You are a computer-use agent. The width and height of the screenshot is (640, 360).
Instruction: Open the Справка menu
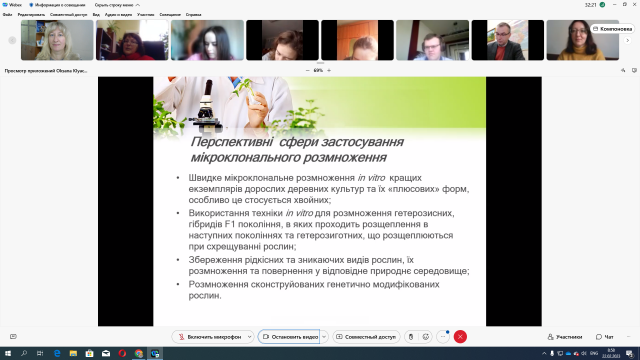[193, 15]
